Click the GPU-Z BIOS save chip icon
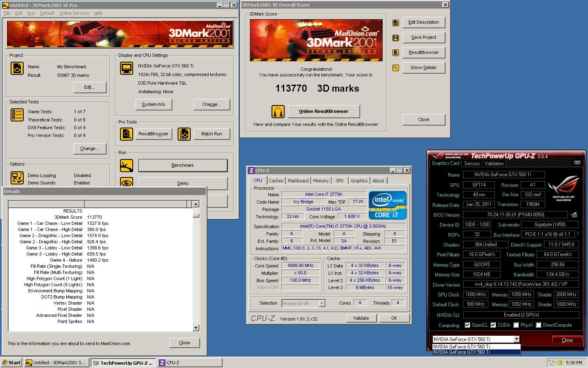 click(x=574, y=215)
